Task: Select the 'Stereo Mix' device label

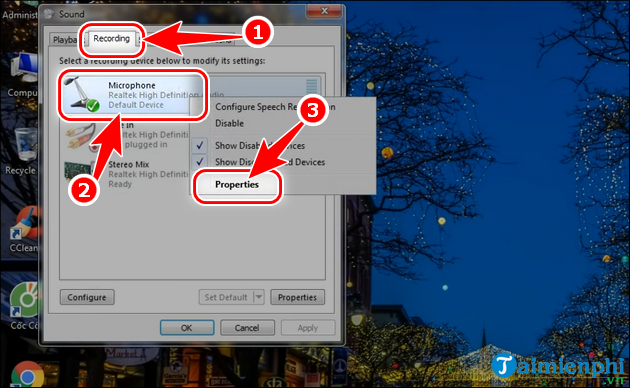Action: pyautogui.click(x=129, y=164)
